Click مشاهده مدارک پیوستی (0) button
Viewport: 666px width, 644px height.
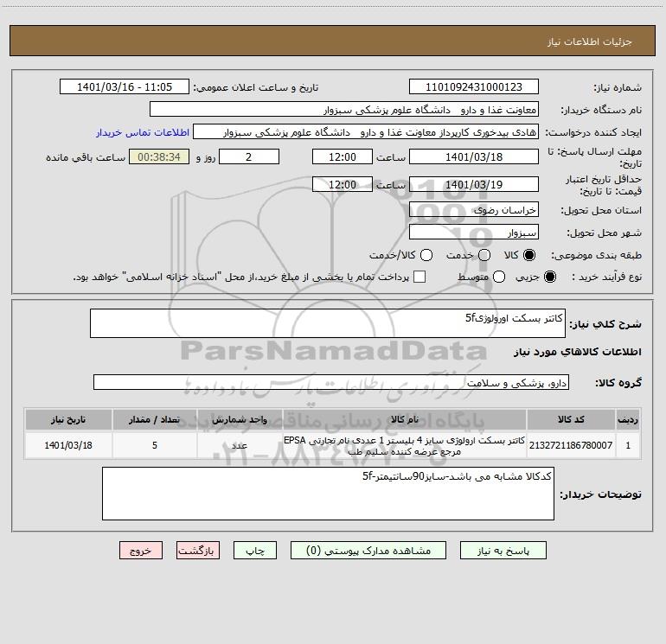[x=368, y=551]
